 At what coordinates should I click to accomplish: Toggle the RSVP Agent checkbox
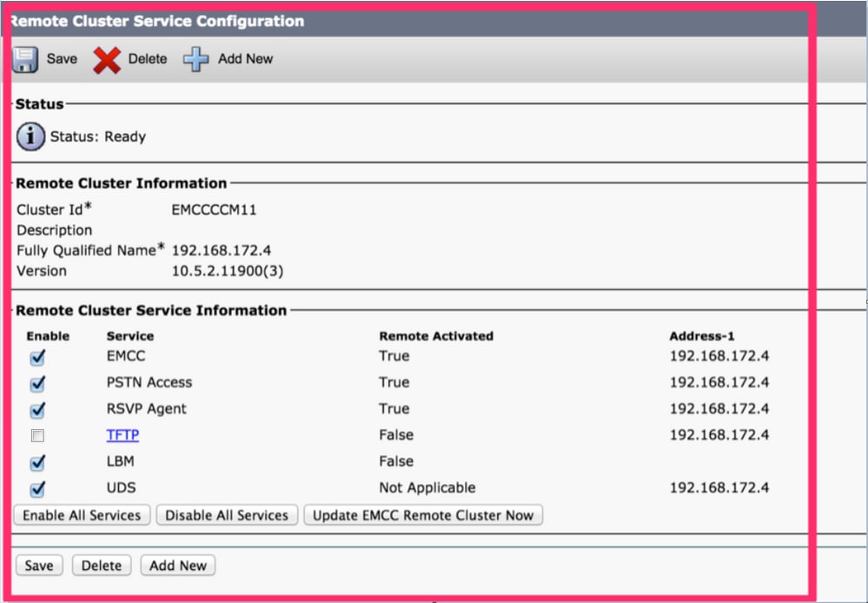(x=37, y=409)
